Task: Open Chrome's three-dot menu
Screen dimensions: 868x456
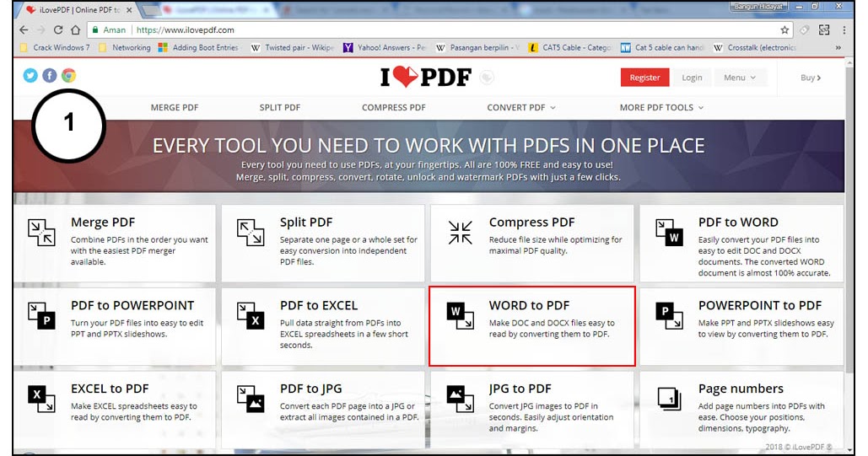Action: [x=844, y=30]
